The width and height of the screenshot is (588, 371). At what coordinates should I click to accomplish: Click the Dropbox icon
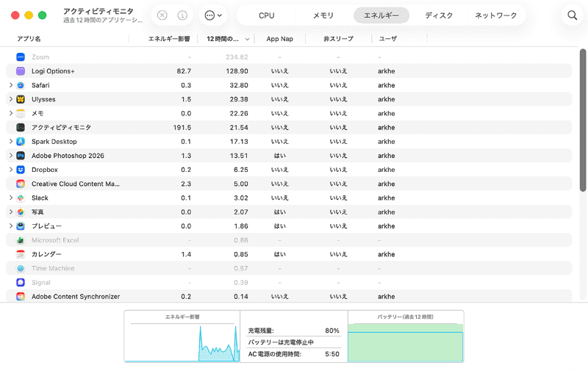(x=21, y=170)
